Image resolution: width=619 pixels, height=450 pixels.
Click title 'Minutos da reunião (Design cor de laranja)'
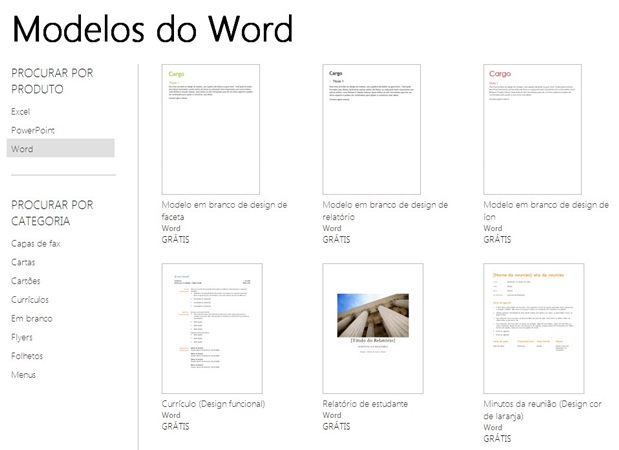click(x=542, y=410)
